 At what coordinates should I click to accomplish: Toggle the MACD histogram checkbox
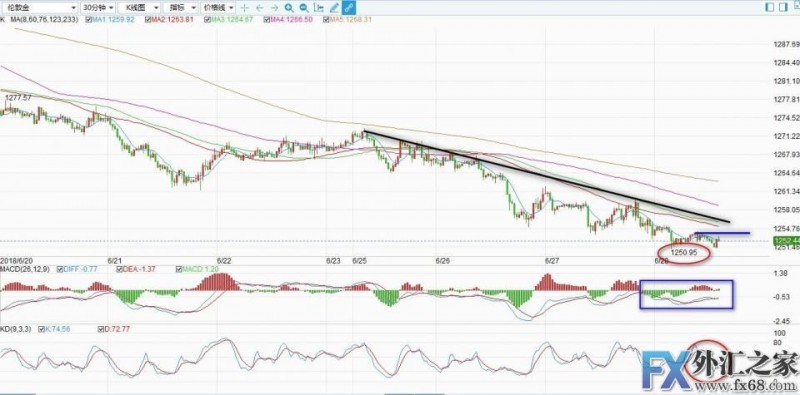point(179,269)
